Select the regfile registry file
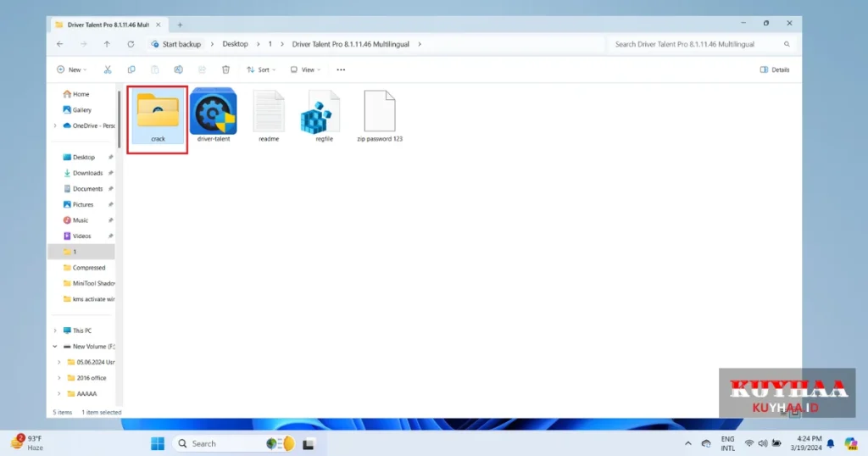Image resolution: width=868 pixels, height=456 pixels. [x=324, y=116]
